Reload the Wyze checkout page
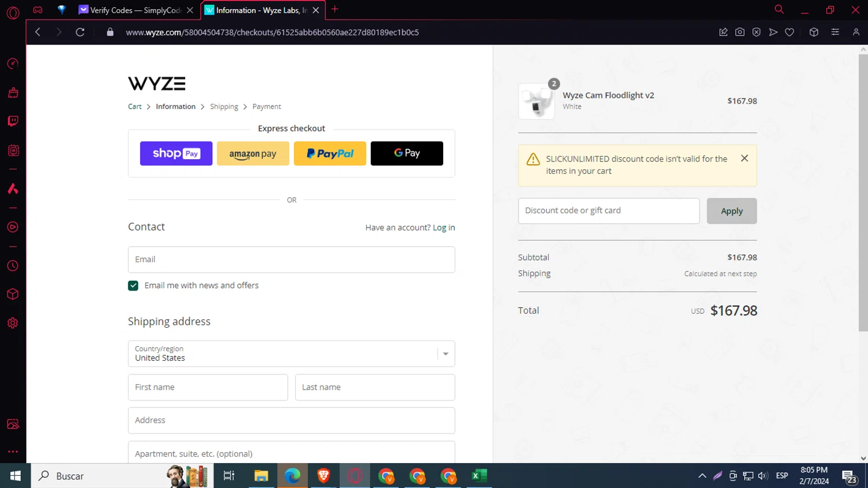 coord(80,32)
